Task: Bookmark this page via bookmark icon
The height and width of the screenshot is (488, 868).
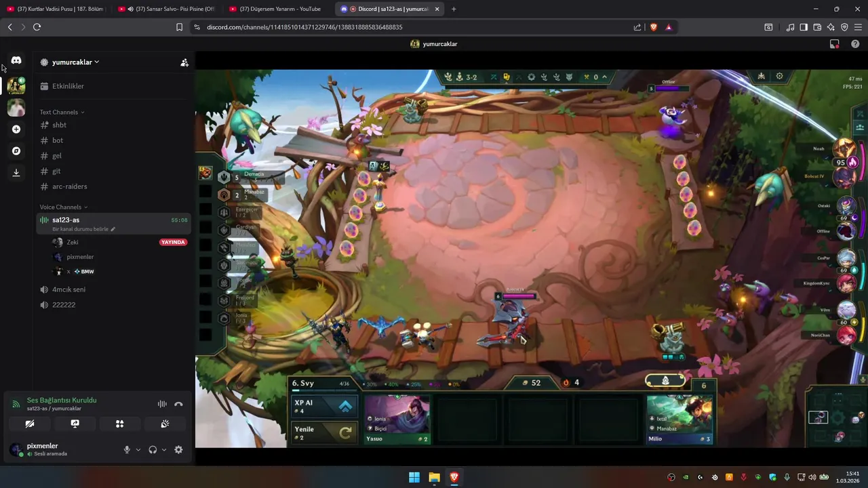Action: pyautogui.click(x=179, y=27)
